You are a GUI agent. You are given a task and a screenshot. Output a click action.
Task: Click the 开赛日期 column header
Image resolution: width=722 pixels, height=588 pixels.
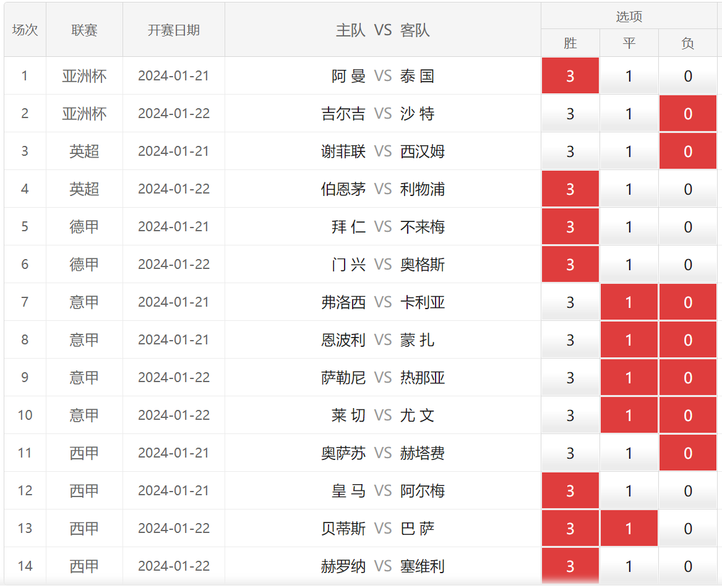click(x=174, y=30)
